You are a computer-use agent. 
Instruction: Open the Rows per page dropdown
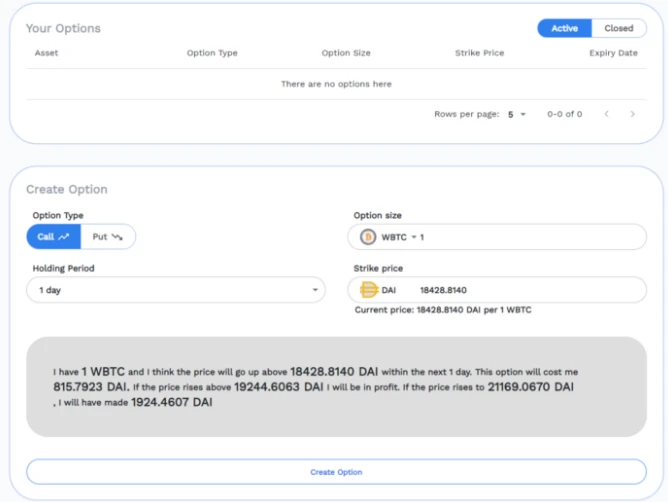click(516, 114)
